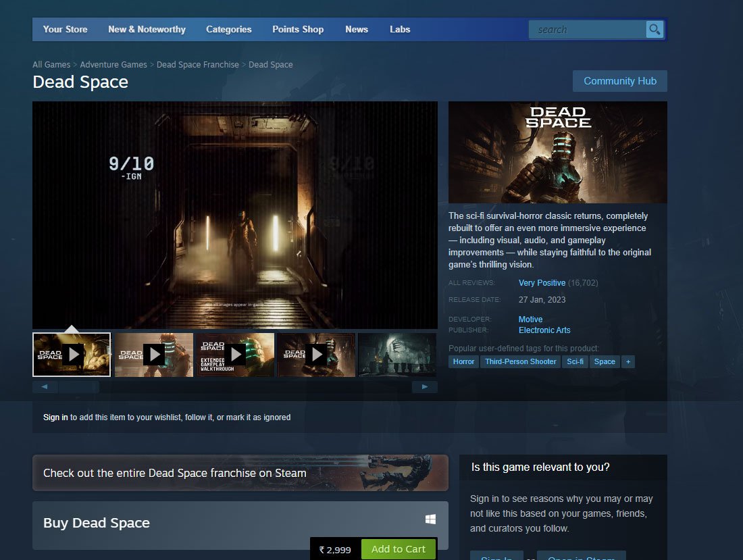Go to the Points Shop tab
This screenshot has height=560, width=743.
coord(298,29)
